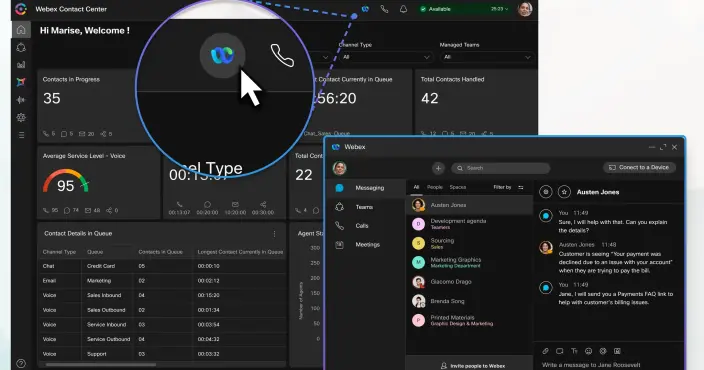
Task: Open the help question mark icon
Action: click(21, 363)
